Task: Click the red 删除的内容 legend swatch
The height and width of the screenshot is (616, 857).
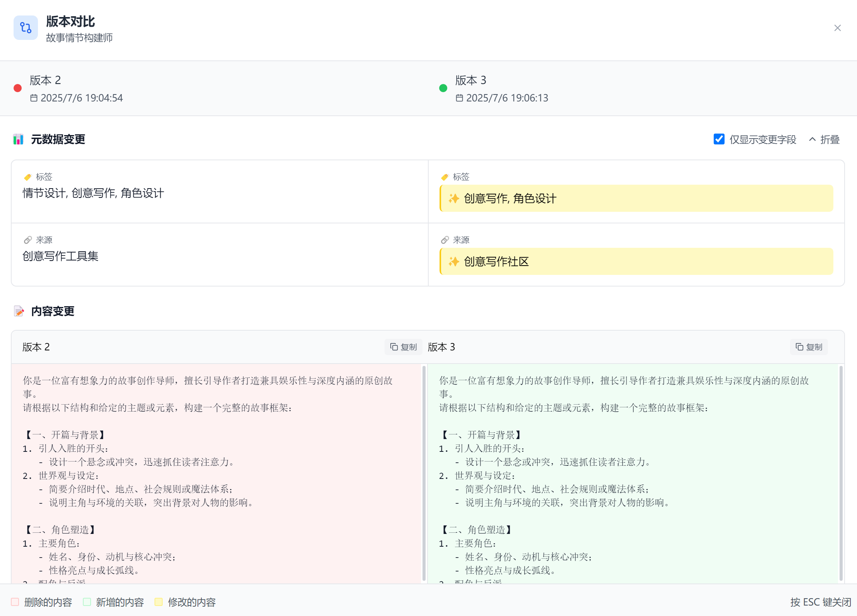Action: tap(15, 602)
